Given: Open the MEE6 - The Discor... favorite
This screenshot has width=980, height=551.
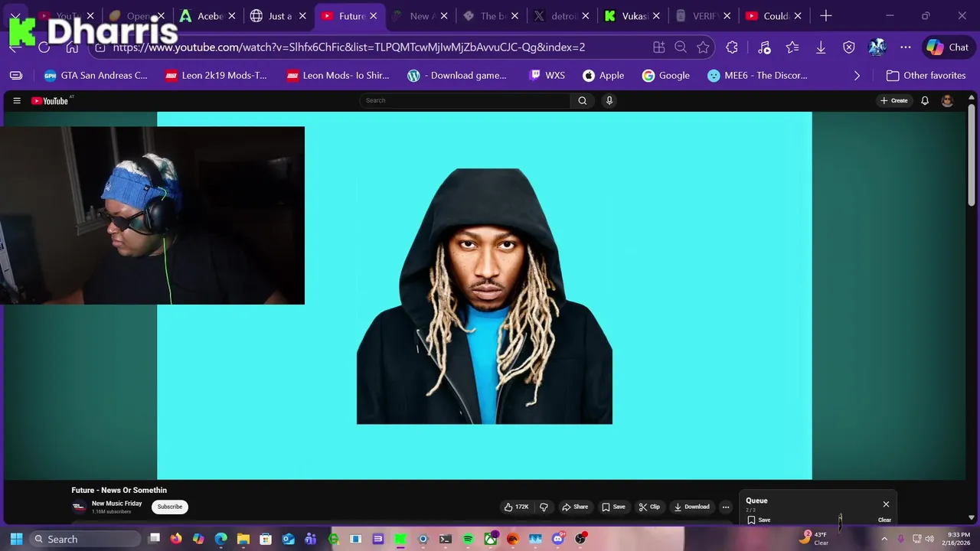Looking at the screenshot, I should [x=758, y=75].
